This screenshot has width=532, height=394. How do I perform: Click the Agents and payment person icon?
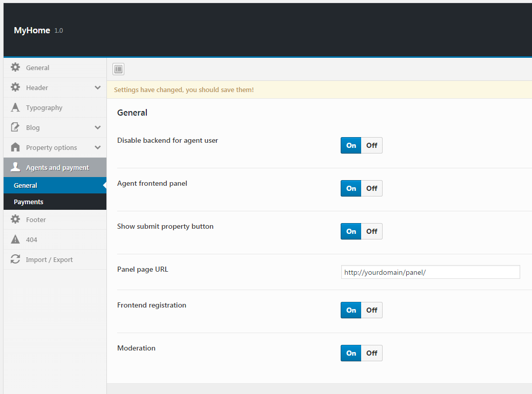click(15, 167)
